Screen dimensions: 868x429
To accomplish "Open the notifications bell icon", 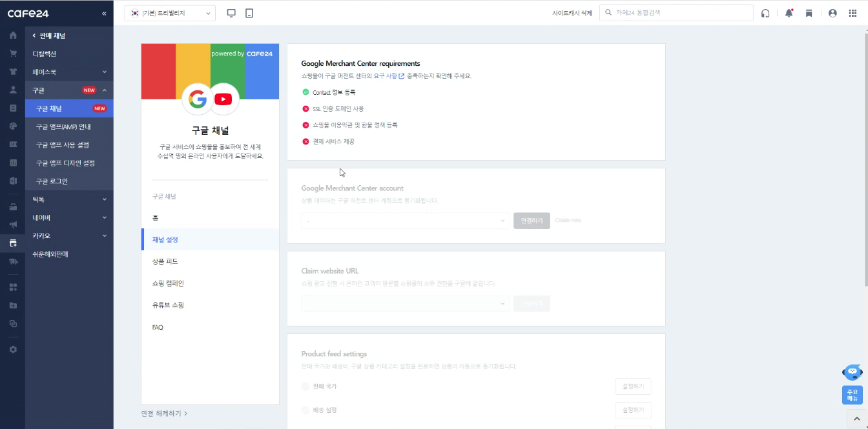I will click(x=789, y=13).
